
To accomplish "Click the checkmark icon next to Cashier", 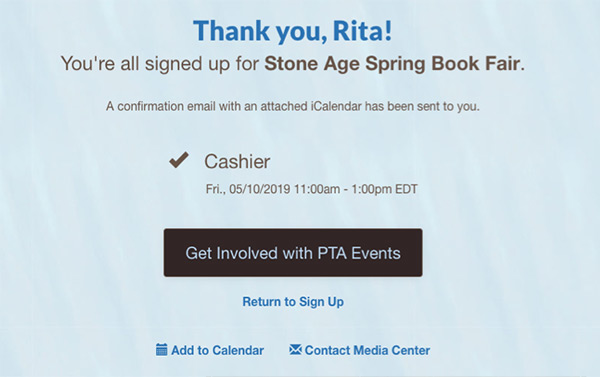I will (x=179, y=160).
